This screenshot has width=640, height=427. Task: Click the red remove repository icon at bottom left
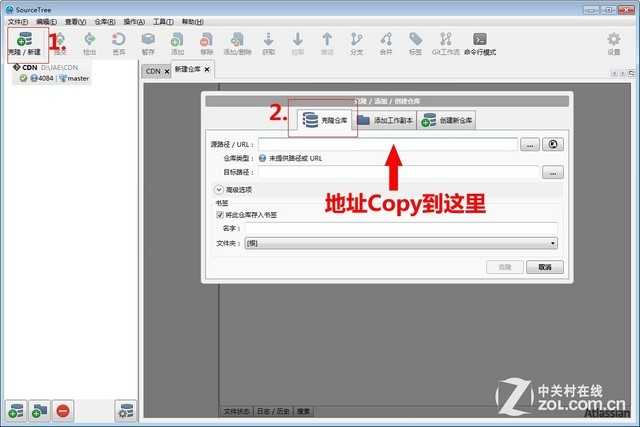[x=63, y=410]
